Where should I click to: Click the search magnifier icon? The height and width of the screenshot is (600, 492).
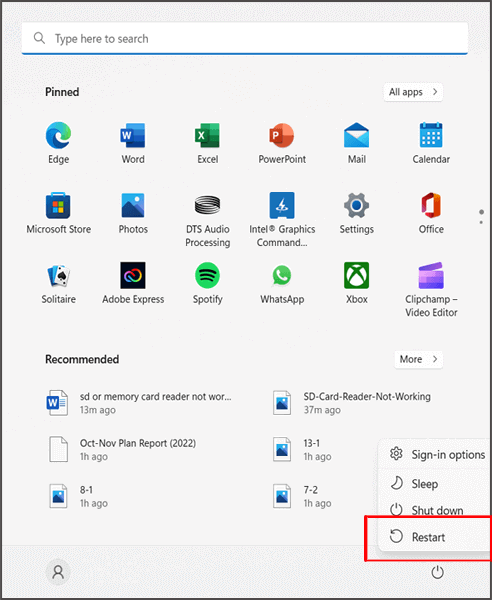(x=39, y=38)
